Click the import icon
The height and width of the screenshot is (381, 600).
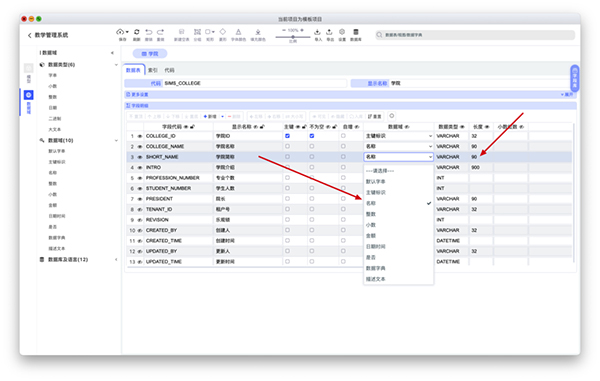pyautogui.click(x=318, y=32)
